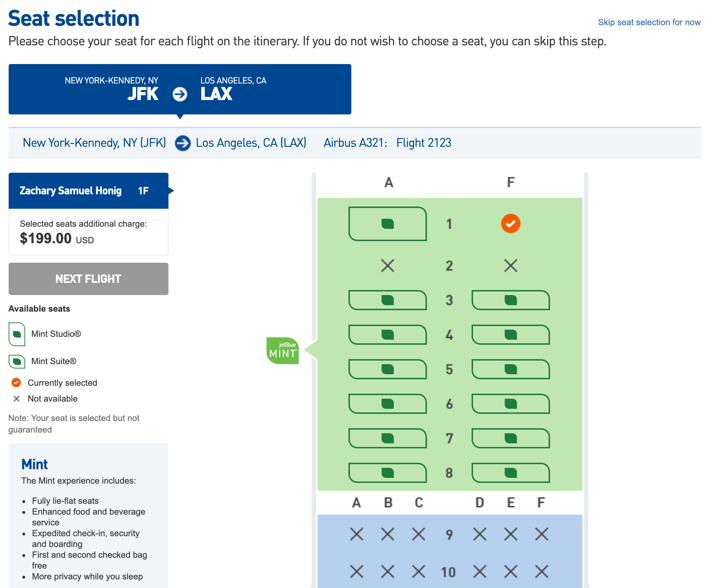
Task: Click unavailable seat 2A
Action: (x=387, y=266)
